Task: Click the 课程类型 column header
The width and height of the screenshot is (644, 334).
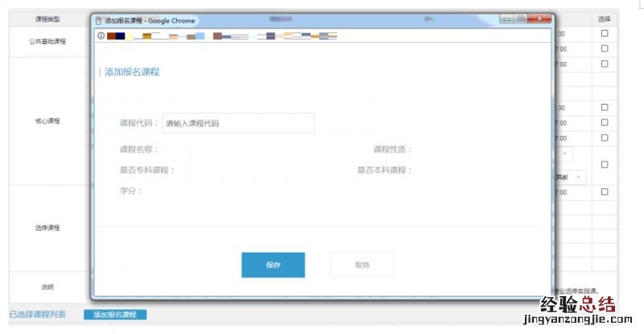Action: [x=47, y=19]
